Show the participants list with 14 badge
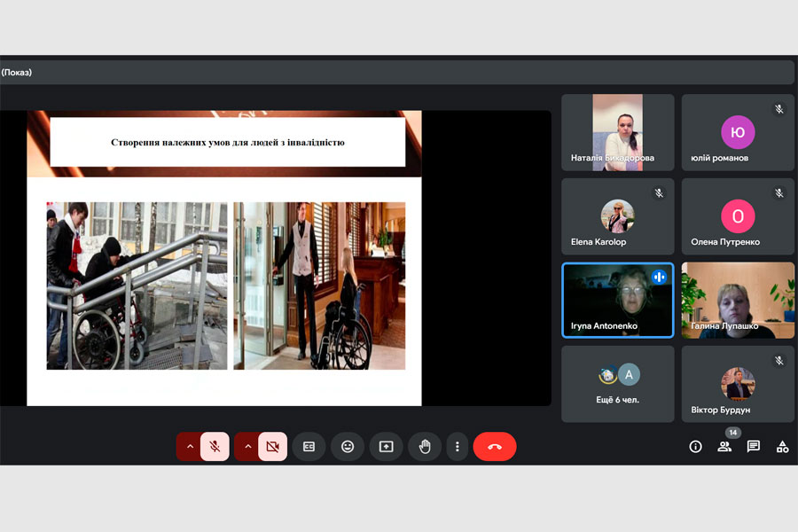 [x=724, y=447]
